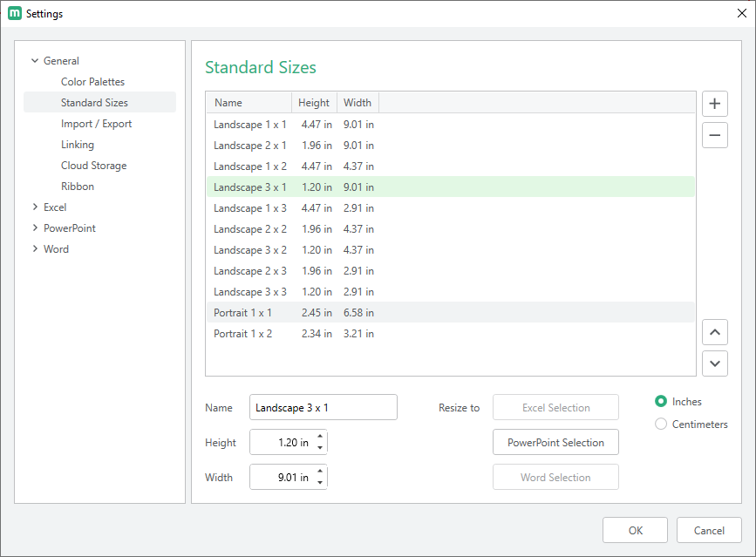The image size is (756, 557).
Task: Collapse the General tree section
Action: (x=35, y=61)
